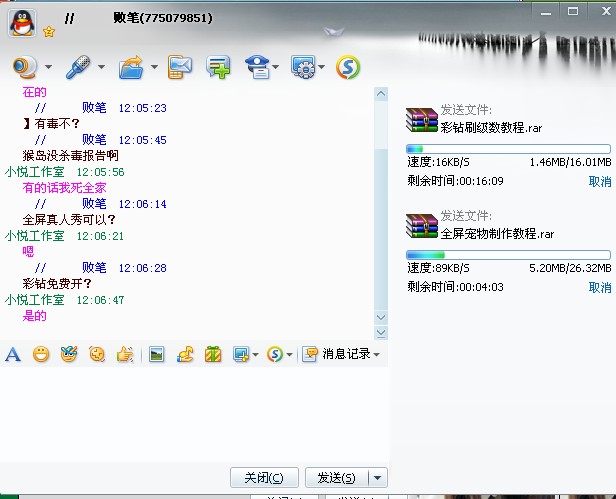Click the Sogou S icon in input toolbar

[x=275, y=354]
